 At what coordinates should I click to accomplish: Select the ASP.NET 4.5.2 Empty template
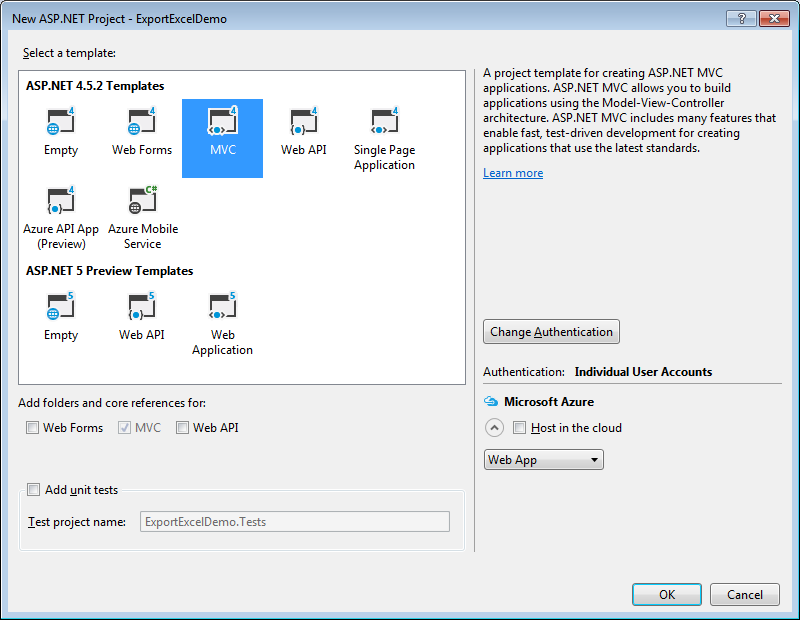(x=61, y=133)
